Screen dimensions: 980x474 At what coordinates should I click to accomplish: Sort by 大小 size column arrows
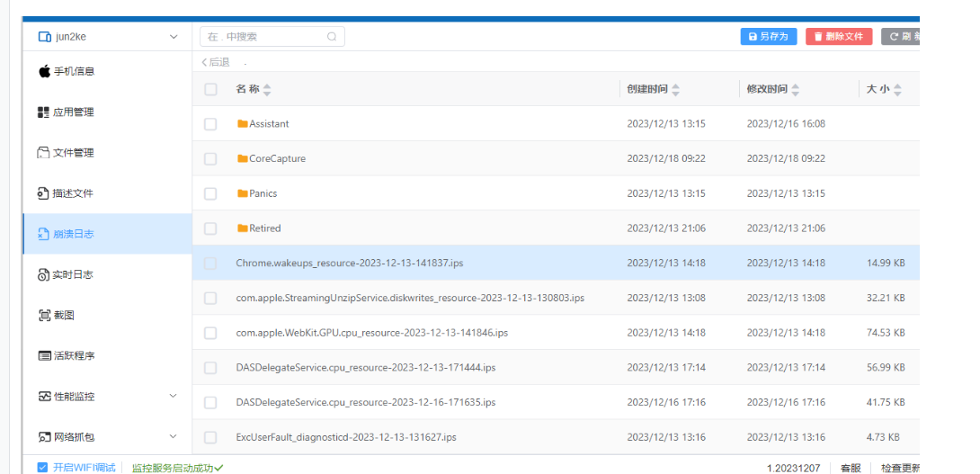click(x=897, y=89)
